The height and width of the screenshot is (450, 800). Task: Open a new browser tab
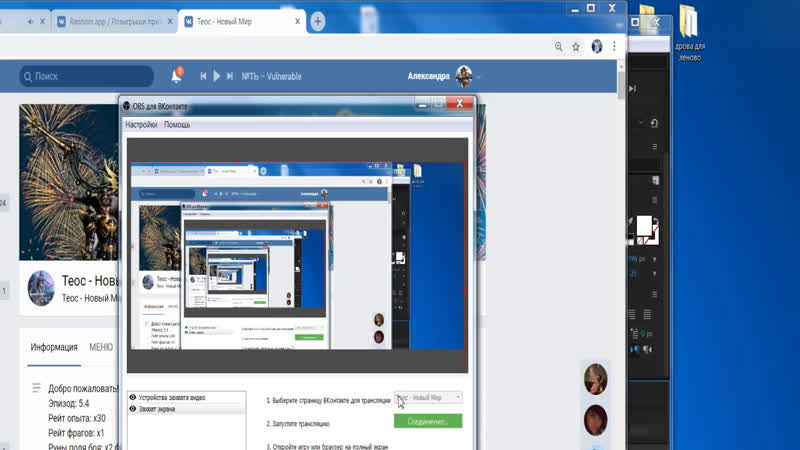click(x=317, y=21)
